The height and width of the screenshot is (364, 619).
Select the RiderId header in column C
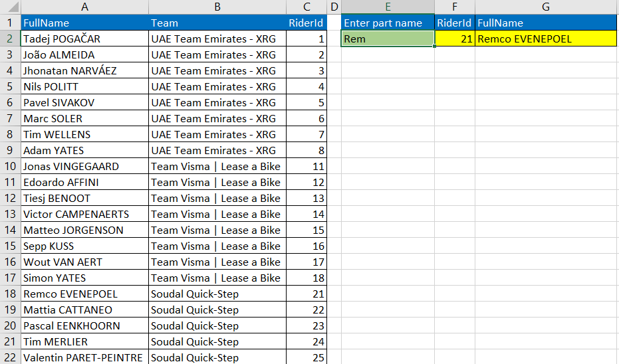307,23
